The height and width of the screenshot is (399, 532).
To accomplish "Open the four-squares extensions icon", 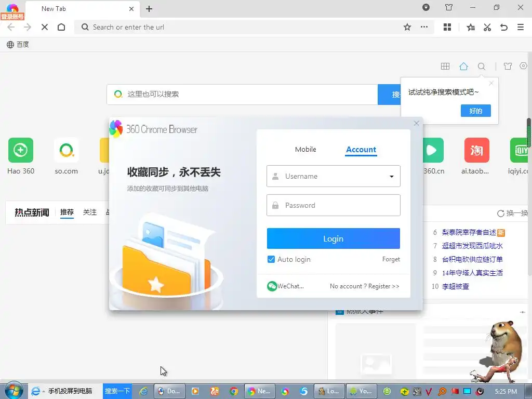I will click(447, 27).
